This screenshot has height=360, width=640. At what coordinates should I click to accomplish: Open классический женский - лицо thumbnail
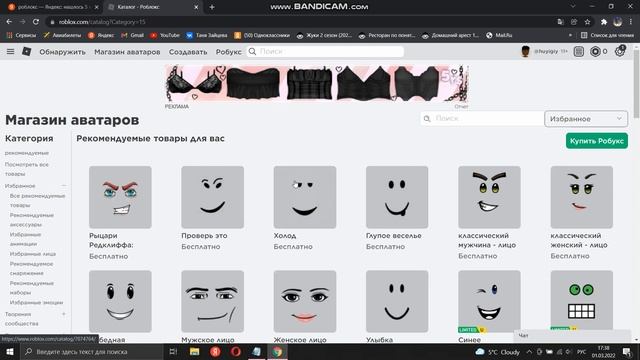click(x=582, y=197)
